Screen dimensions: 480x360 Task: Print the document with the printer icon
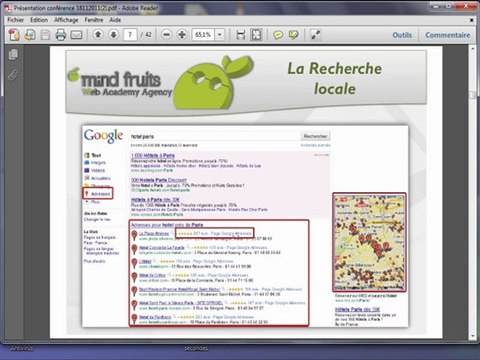pyautogui.click(x=60, y=35)
